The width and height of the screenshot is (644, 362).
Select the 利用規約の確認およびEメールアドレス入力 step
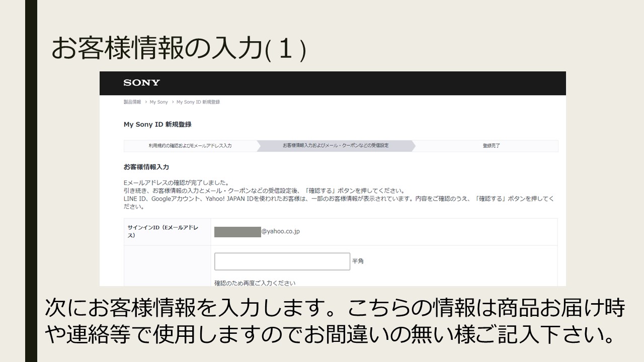190,146
